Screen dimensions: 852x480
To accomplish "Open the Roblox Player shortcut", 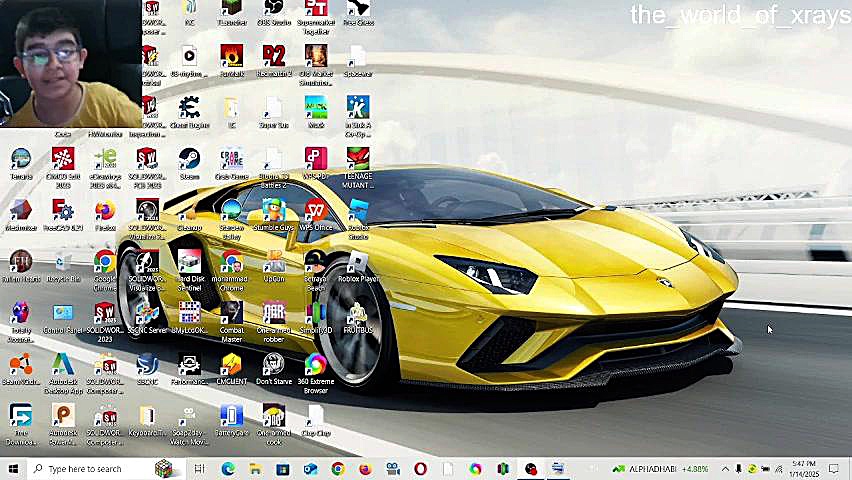I will point(358,266).
